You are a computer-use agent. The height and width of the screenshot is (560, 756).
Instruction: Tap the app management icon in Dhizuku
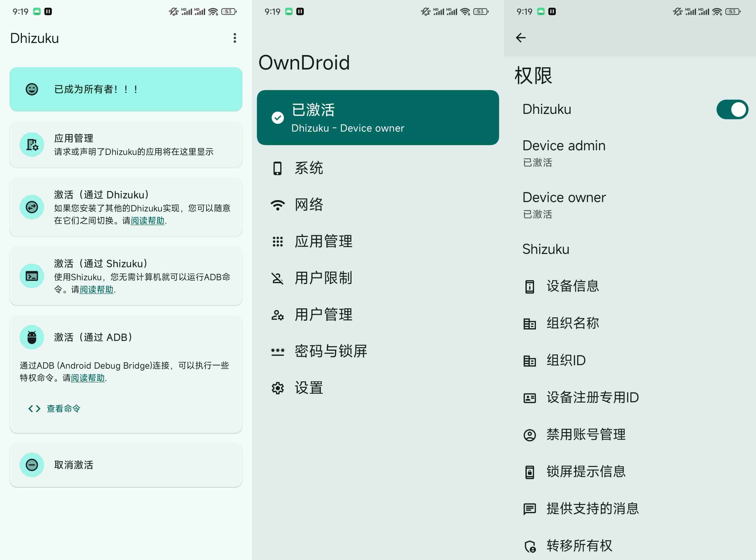(x=32, y=145)
